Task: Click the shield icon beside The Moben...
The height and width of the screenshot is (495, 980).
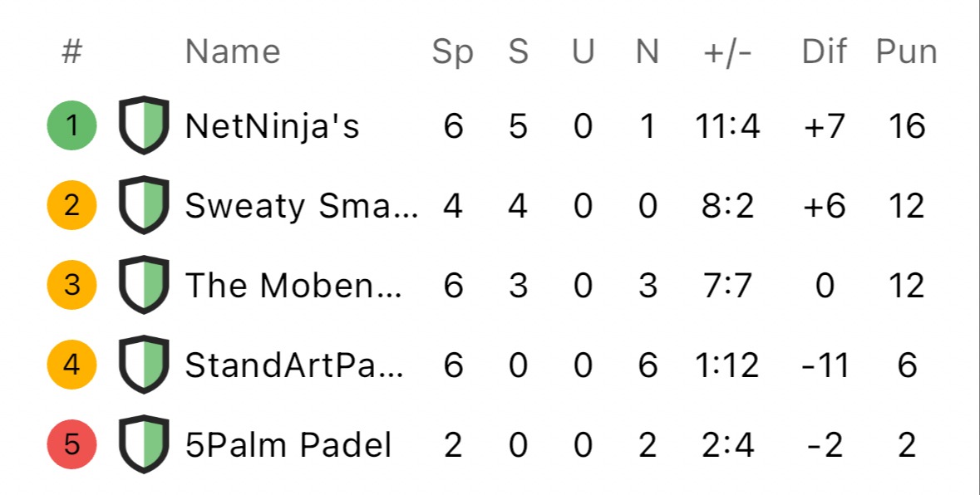Action: (144, 285)
